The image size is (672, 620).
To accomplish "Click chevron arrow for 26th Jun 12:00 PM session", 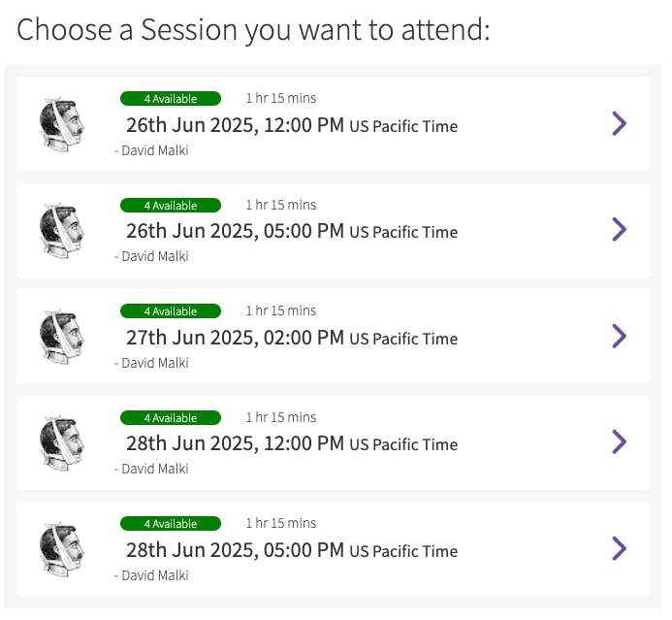I will (620, 123).
